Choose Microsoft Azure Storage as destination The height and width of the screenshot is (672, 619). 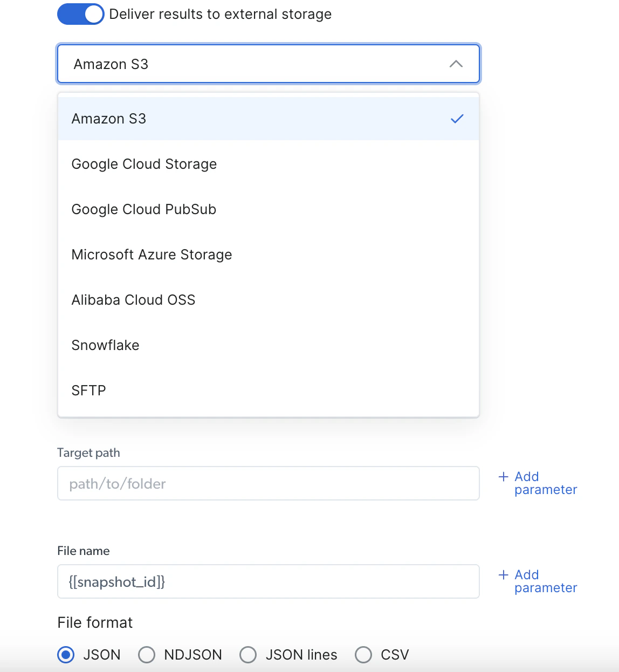pos(152,254)
